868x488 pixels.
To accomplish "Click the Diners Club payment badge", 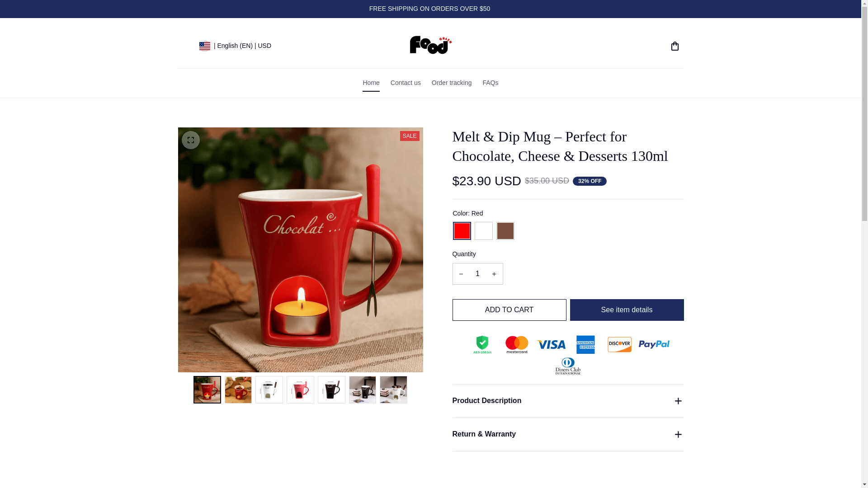I will (568, 366).
